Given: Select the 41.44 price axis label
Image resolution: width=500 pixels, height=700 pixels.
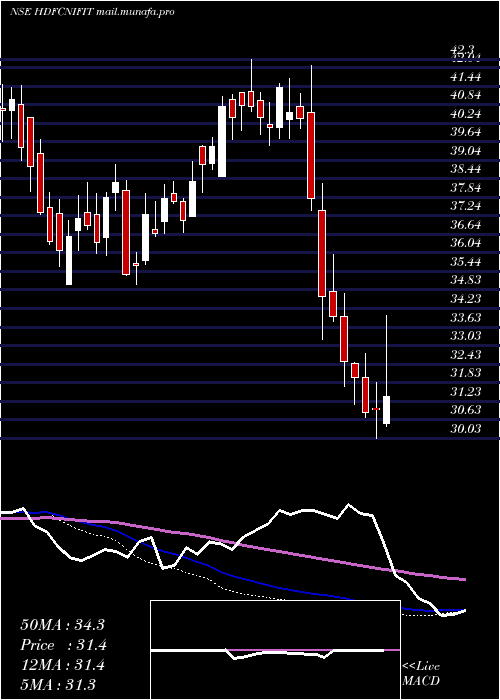Looking at the screenshot, I should coord(465,77).
